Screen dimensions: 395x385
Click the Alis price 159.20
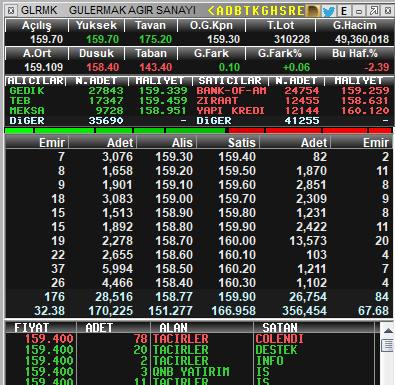[174, 171]
